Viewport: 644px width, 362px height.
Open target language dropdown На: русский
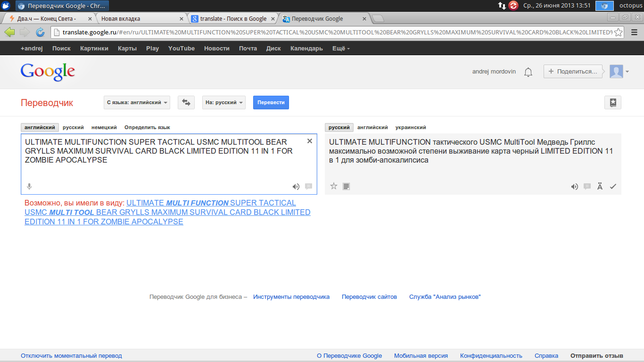click(224, 102)
